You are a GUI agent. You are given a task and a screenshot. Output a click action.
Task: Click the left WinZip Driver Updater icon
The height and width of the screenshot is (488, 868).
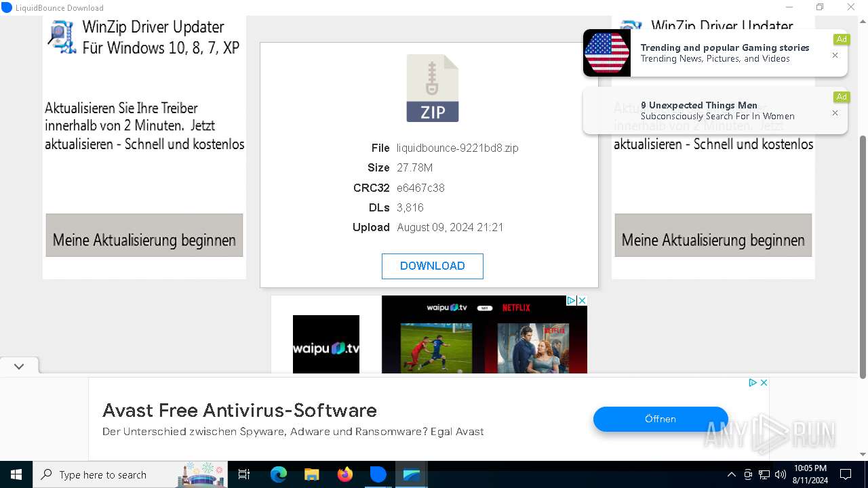click(x=61, y=37)
